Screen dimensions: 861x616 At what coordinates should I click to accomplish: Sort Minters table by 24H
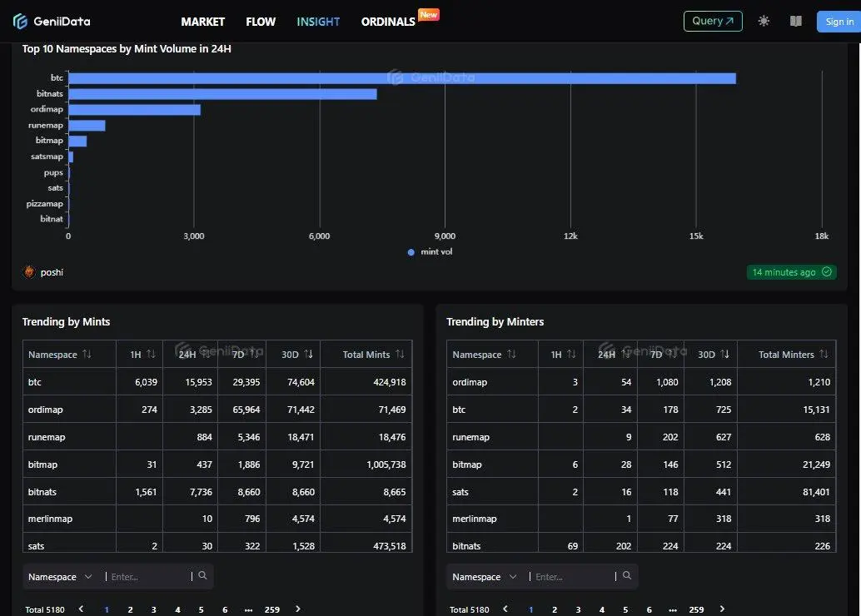(625, 354)
